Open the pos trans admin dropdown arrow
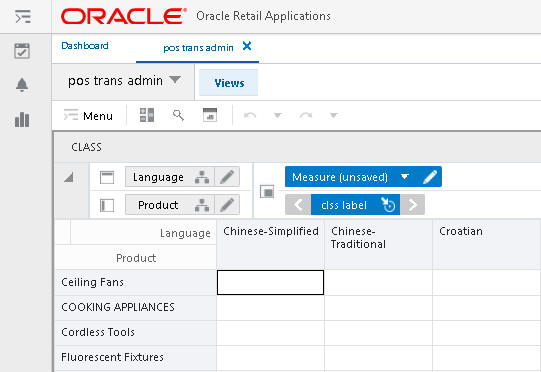Image resolution: width=541 pixels, height=372 pixels. (175, 80)
